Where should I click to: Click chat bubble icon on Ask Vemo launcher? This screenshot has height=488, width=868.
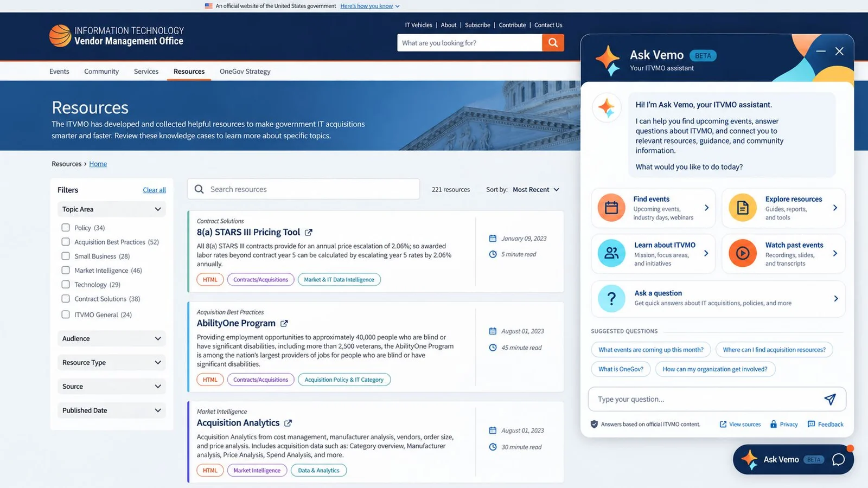coord(838,460)
